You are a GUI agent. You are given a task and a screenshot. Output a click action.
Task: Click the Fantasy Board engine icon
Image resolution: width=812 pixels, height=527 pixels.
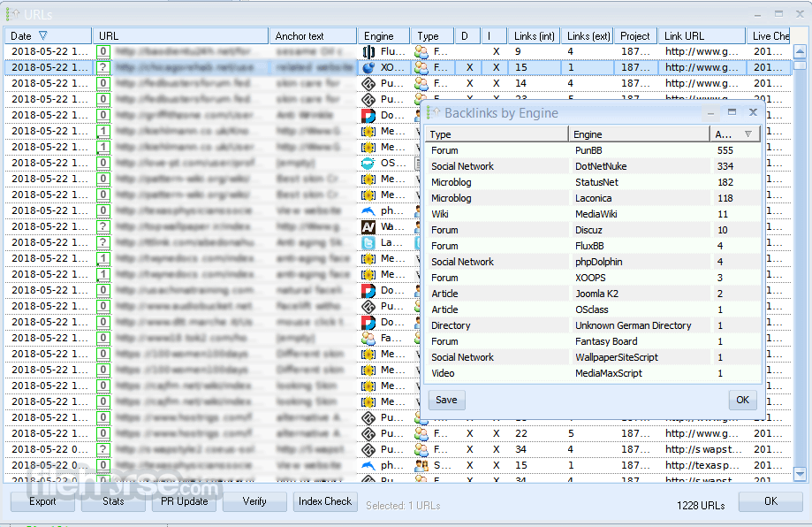[x=368, y=338]
